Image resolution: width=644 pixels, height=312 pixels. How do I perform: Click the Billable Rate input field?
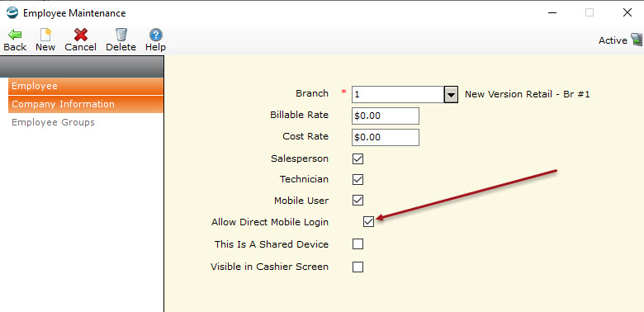pos(386,116)
